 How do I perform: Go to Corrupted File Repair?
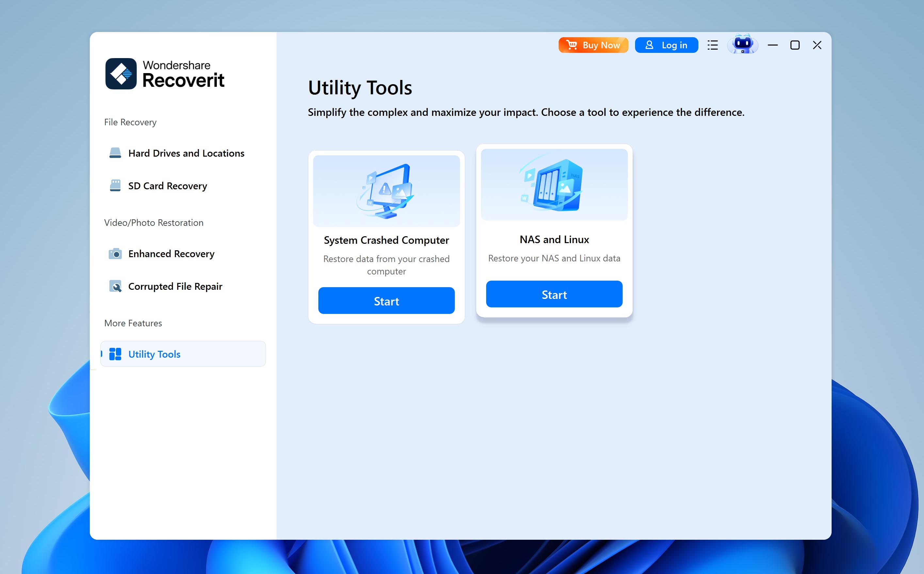pos(183,286)
